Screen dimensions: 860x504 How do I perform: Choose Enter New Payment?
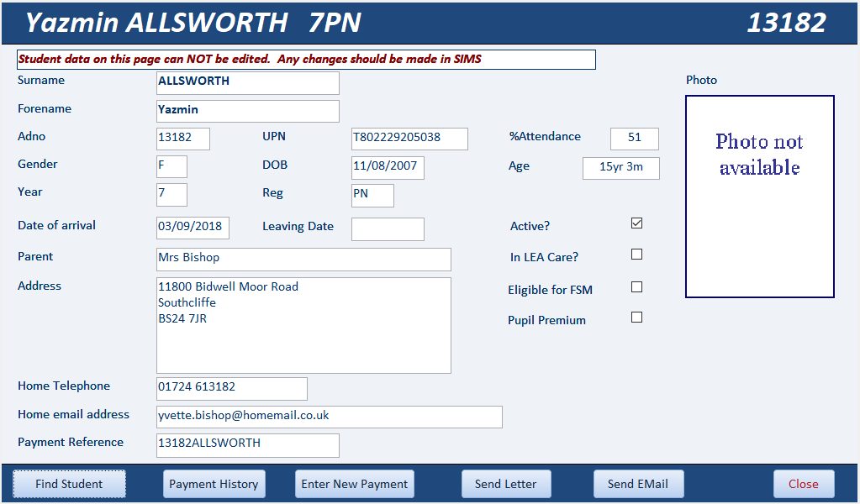pos(354,484)
